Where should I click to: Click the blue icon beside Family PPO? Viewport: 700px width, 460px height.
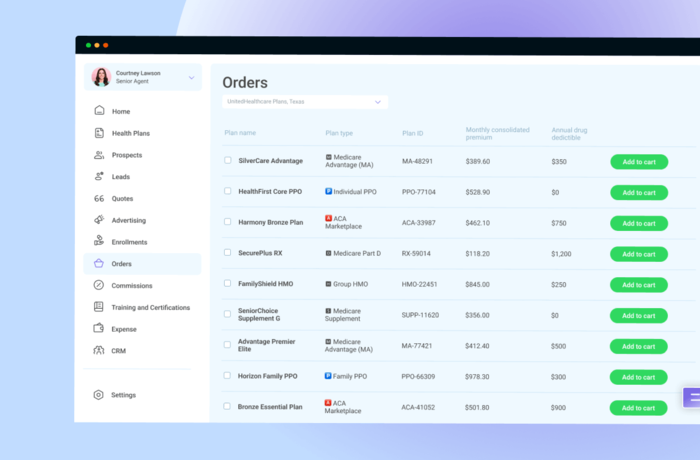click(x=328, y=376)
